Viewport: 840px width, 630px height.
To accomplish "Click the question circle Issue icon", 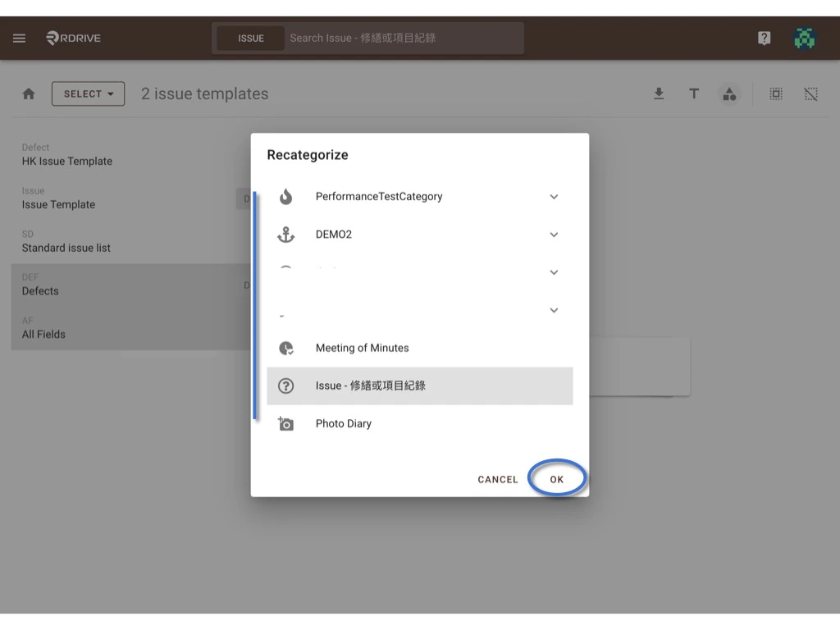I will [x=286, y=386].
